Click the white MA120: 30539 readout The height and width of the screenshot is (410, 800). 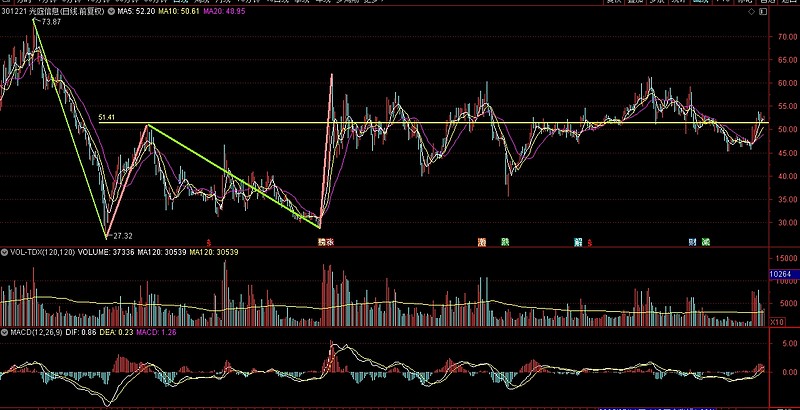tap(162, 252)
